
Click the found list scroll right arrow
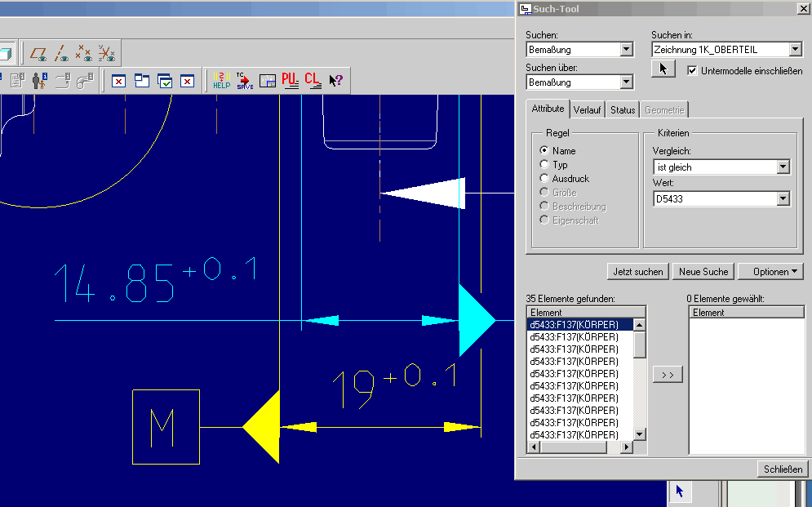tap(627, 447)
